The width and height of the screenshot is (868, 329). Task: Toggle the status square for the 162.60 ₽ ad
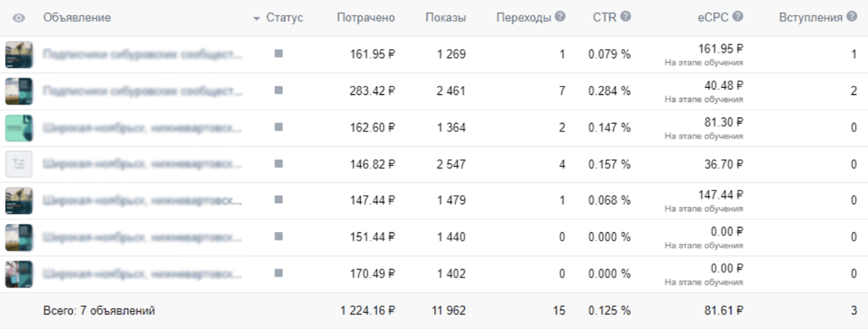(x=279, y=128)
